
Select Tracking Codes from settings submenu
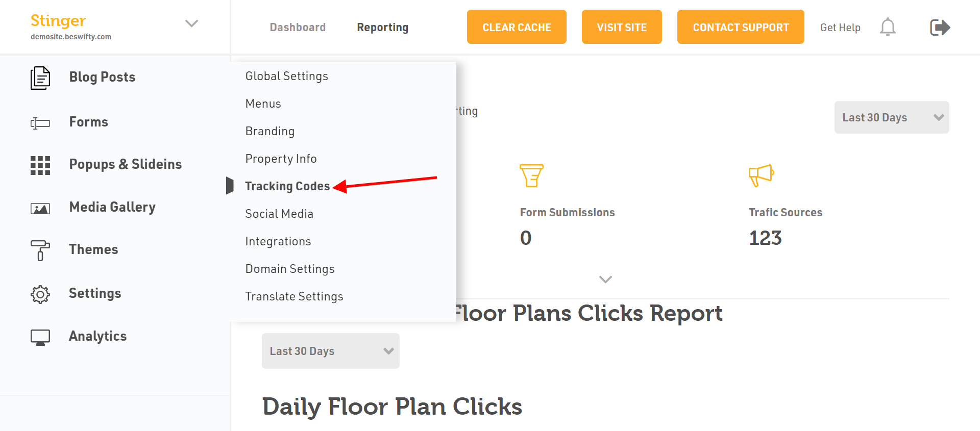287,186
